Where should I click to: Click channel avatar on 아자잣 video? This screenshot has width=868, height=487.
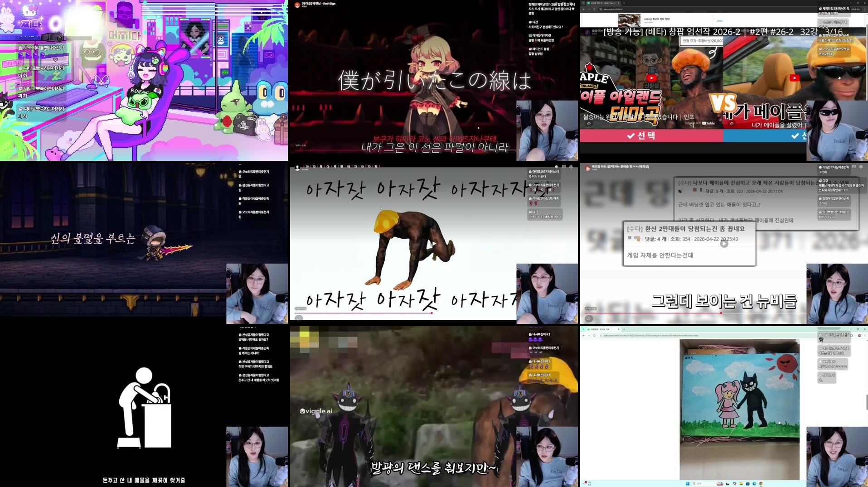coord(297,168)
